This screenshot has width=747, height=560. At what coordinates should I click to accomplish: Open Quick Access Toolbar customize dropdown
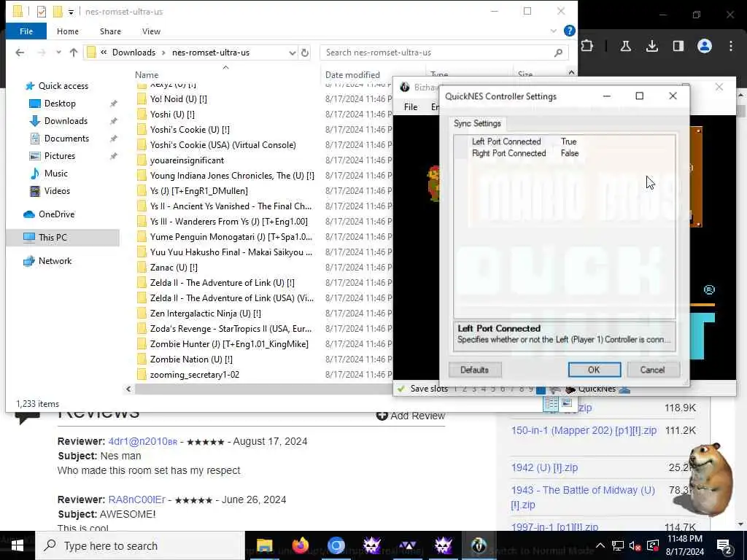point(71,12)
